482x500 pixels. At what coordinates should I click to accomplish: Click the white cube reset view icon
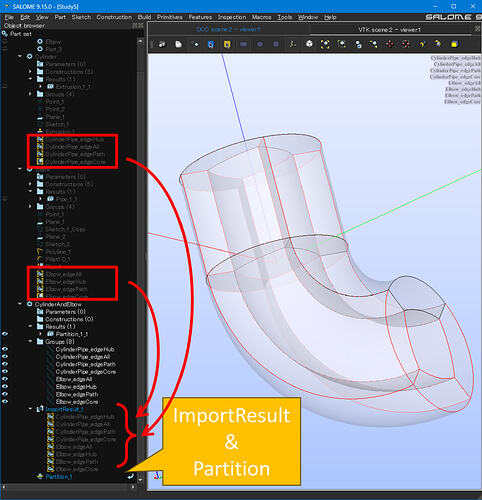(x=309, y=44)
